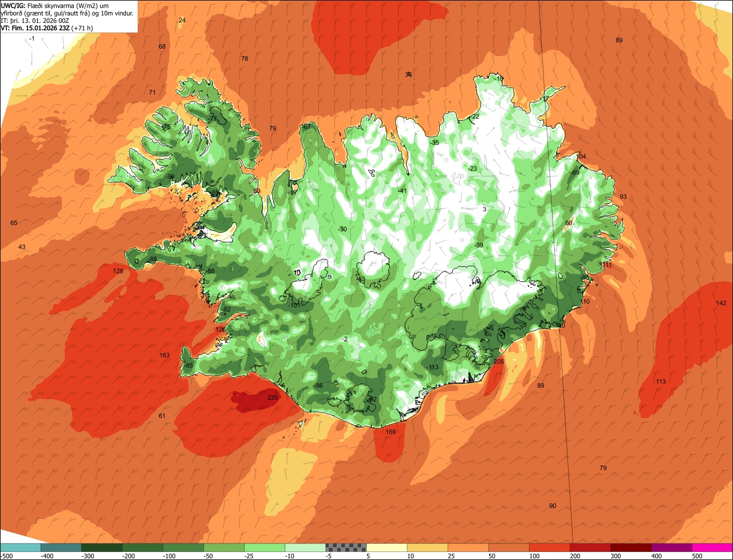Click the value 82 near Faxaflói
733x560 pixels.
227,309
